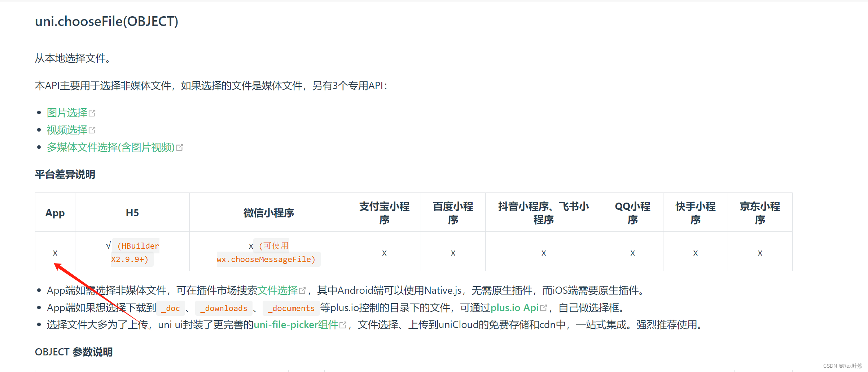Click the App column header
This screenshot has width=868, height=372.
click(x=55, y=213)
